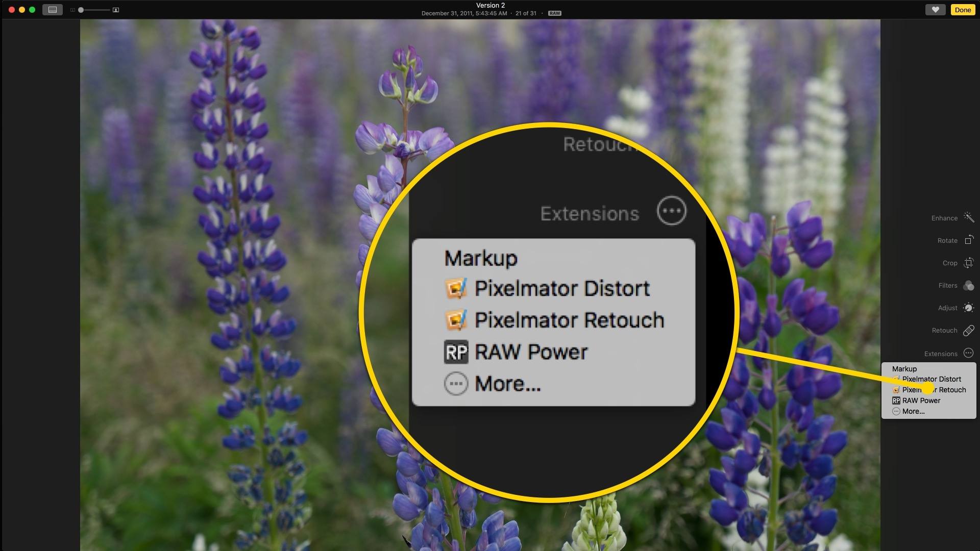Choose Markup from the Extensions menu

click(928, 368)
